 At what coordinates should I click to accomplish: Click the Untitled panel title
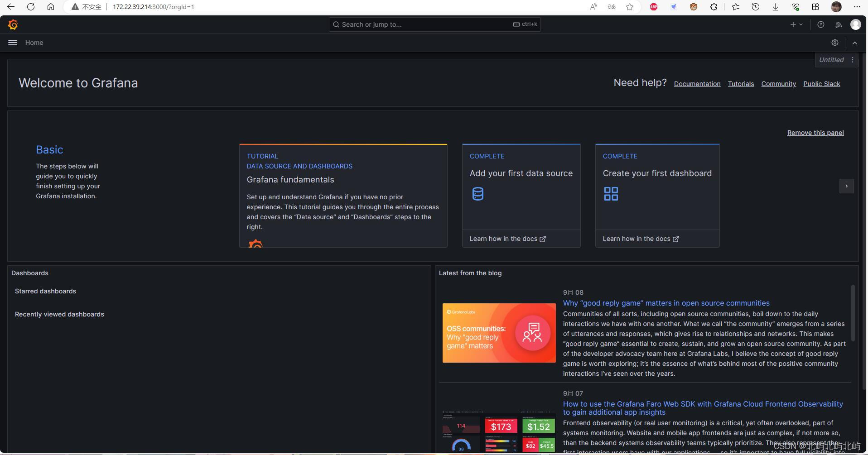click(831, 60)
